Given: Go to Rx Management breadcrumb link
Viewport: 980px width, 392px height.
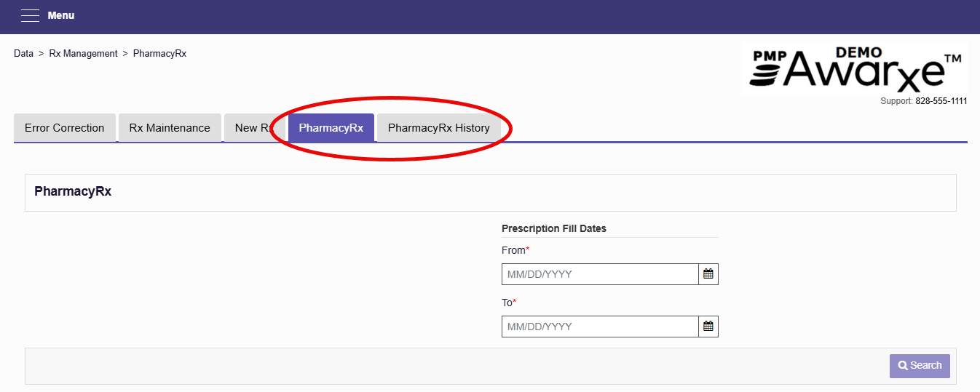Looking at the screenshot, I should [x=84, y=54].
